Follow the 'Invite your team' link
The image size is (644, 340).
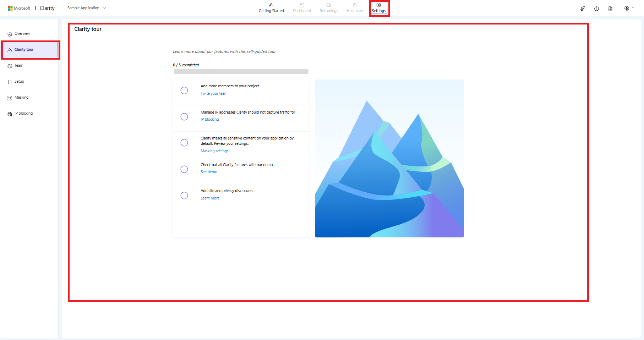click(x=214, y=93)
